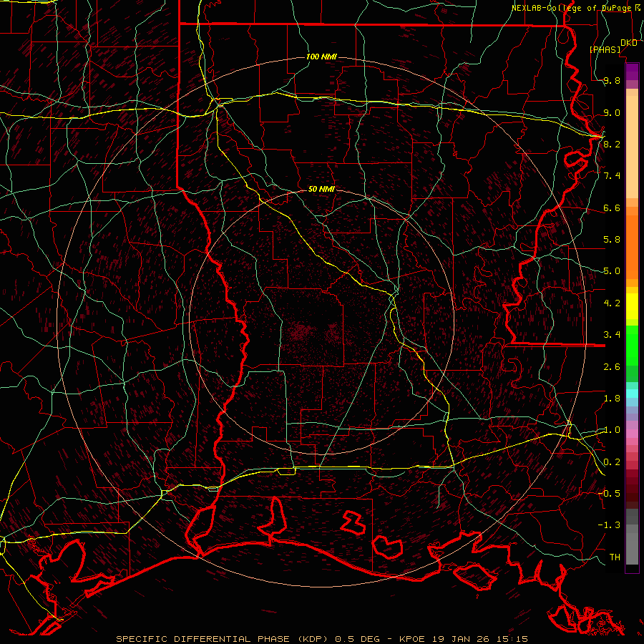Click the yellow color bar segment
Viewport: 644px width, 644px height.
pos(632,306)
